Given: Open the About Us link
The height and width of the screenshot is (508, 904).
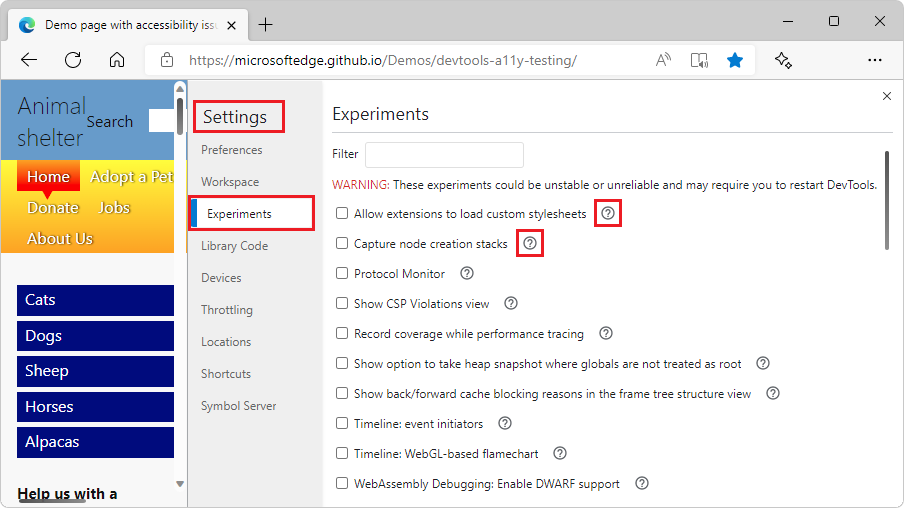Looking at the screenshot, I should click(60, 239).
